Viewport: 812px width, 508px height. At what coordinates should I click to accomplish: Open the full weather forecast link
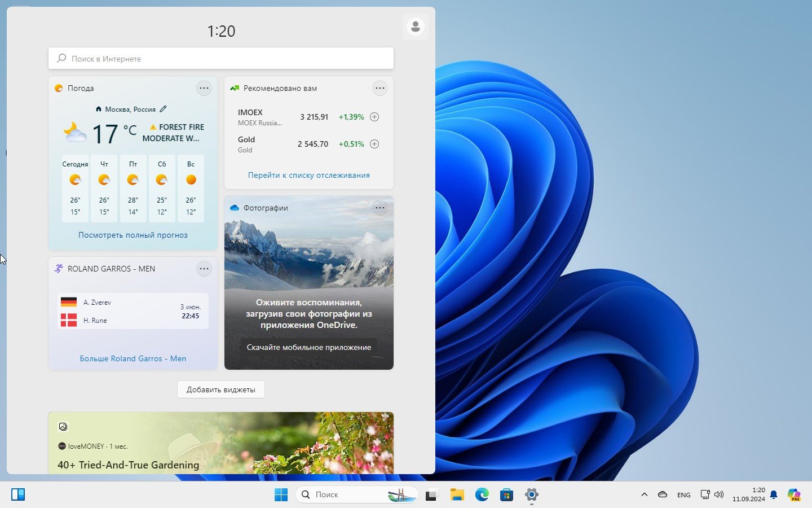pyautogui.click(x=133, y=235)
